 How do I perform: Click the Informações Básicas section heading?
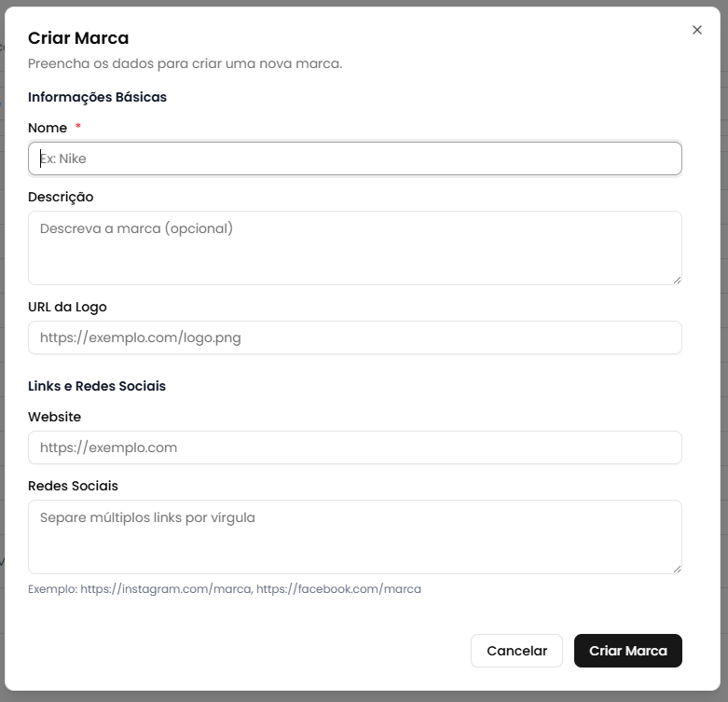[x=97, y=97]
